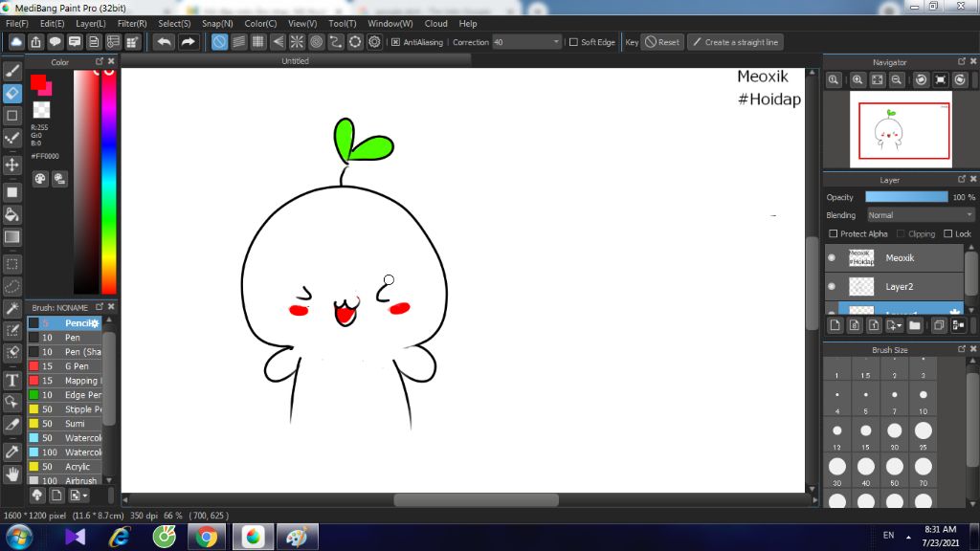Open brush panel add-brush dropdown
The image size is (980, 551).
[78, 496]
